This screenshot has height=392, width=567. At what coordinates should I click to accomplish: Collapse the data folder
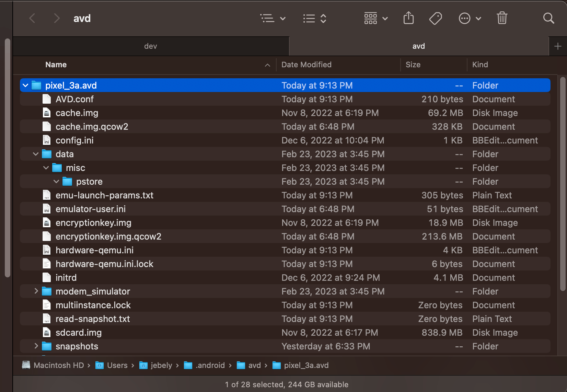36,154
